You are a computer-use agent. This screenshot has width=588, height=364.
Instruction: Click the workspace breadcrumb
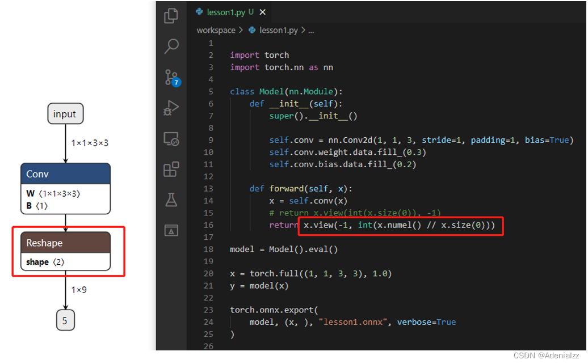click(216, 31)
